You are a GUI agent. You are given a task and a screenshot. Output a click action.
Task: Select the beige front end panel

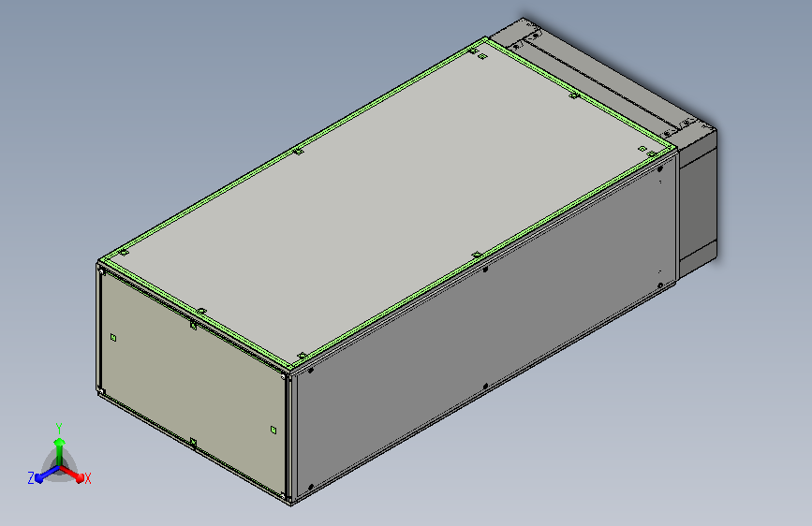coord(193,384)
